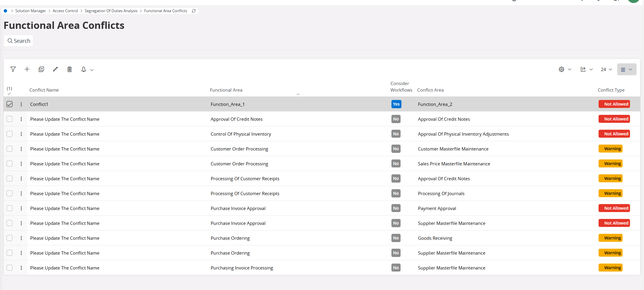Image resolution: width=644 pixels, height=290 pixels.
Task: Open the page size 24 dropdown
Action: click(606, 69)
